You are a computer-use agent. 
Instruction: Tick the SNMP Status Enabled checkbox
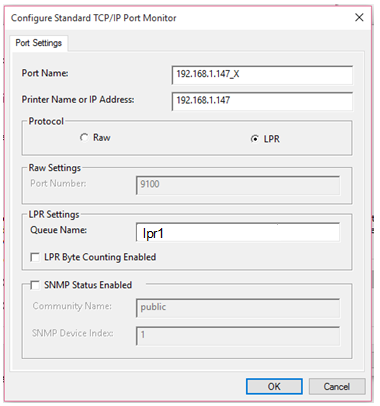pos(35,285)
